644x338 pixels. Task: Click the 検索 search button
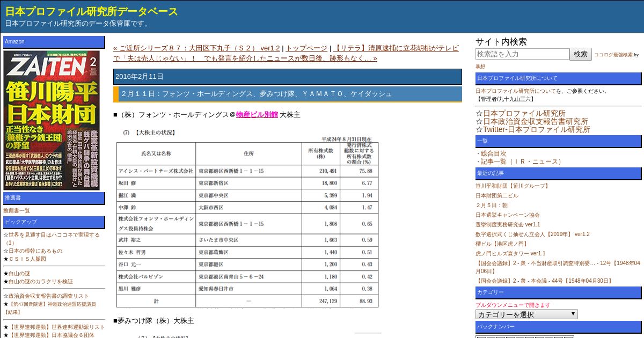pyautogui.click(x=581, y=54)
